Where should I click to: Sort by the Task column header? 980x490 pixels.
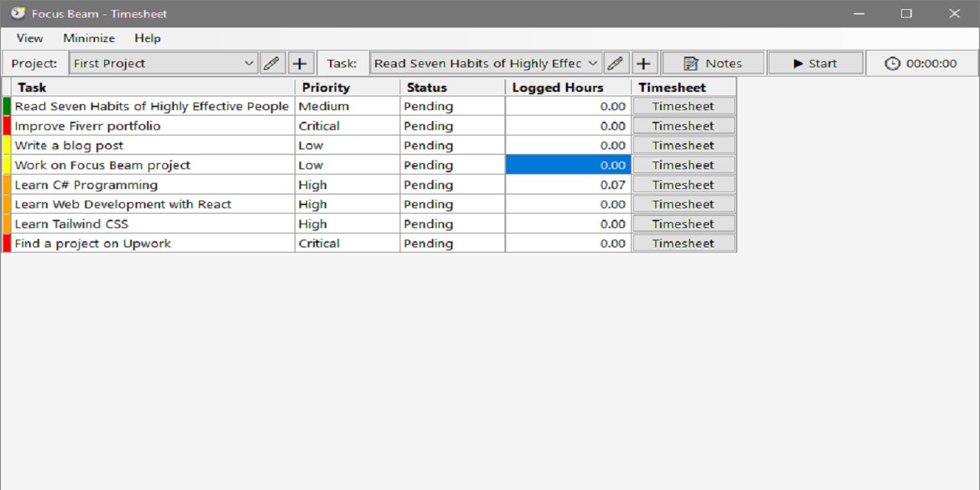pyautogui.click(x=153, y=87)
